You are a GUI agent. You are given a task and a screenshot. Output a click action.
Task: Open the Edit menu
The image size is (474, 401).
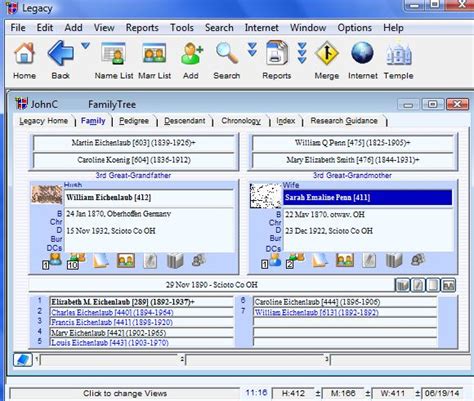pos(45,28)
